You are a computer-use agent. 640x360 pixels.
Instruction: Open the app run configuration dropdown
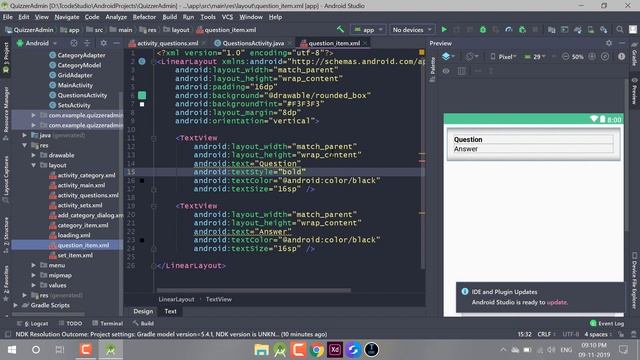[x=369, y=29]
